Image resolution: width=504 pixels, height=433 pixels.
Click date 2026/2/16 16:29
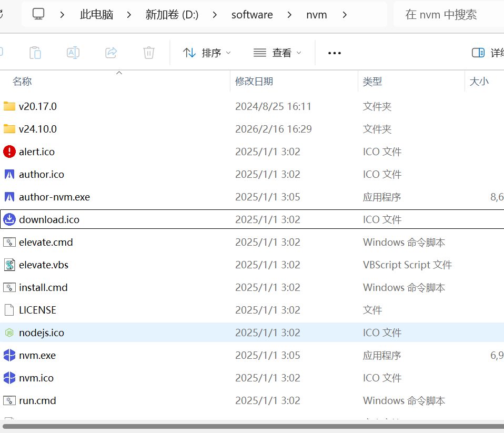(x=274, y=129)
